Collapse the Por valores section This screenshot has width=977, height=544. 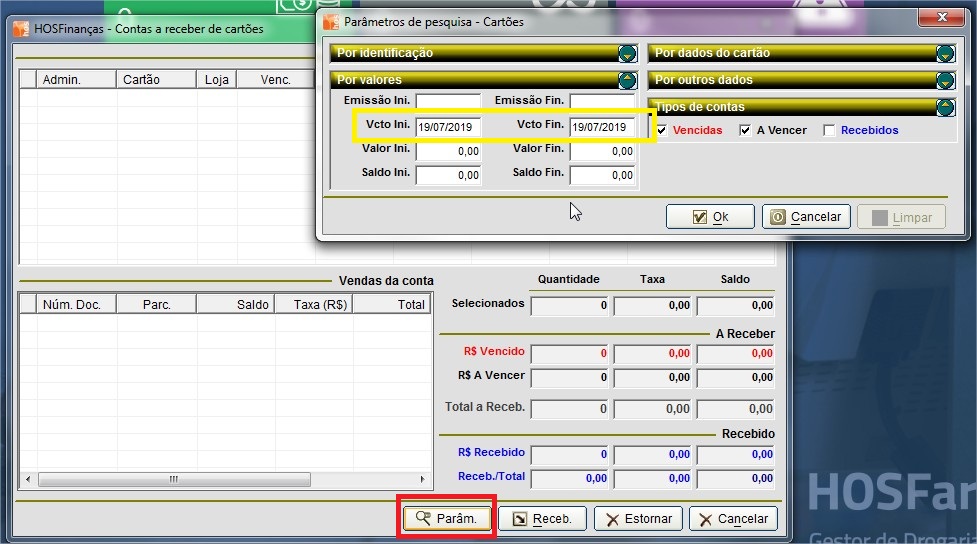pos(627,80)
